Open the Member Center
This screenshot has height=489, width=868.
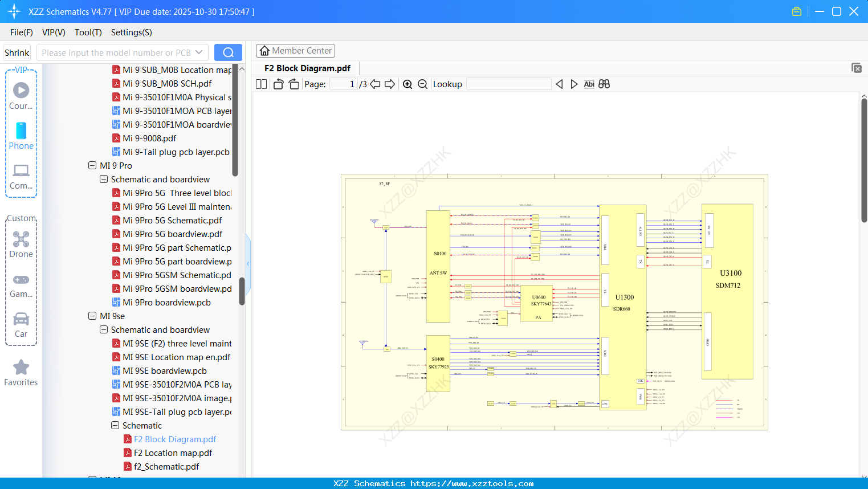tap(295, 50)
